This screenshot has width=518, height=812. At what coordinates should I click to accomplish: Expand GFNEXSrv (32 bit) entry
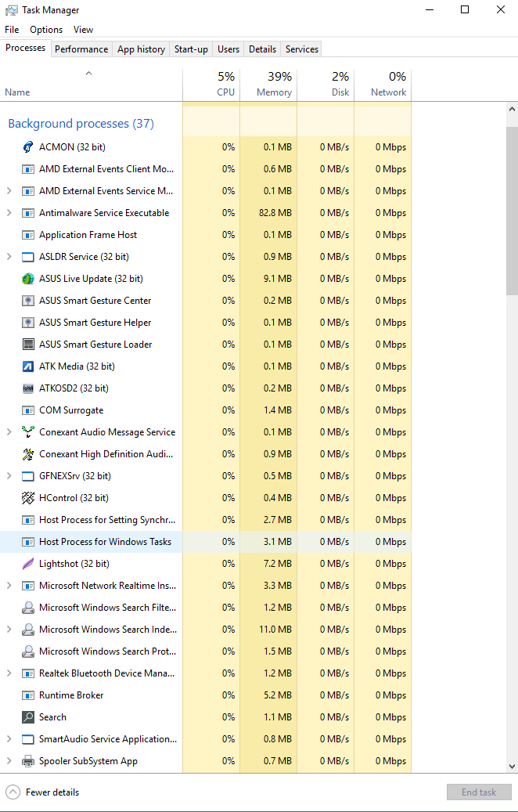[x=9, y=476]
